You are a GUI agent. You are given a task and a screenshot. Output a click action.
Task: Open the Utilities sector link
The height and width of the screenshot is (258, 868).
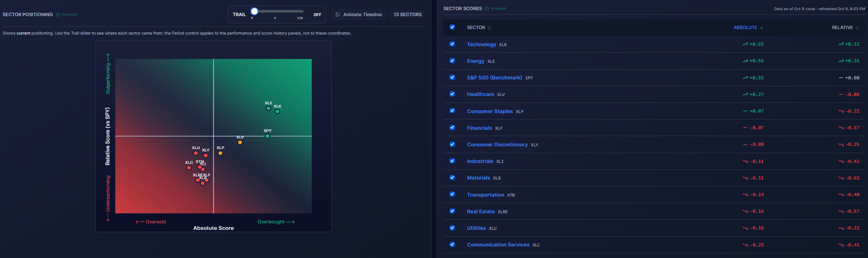tap(476, 228)
